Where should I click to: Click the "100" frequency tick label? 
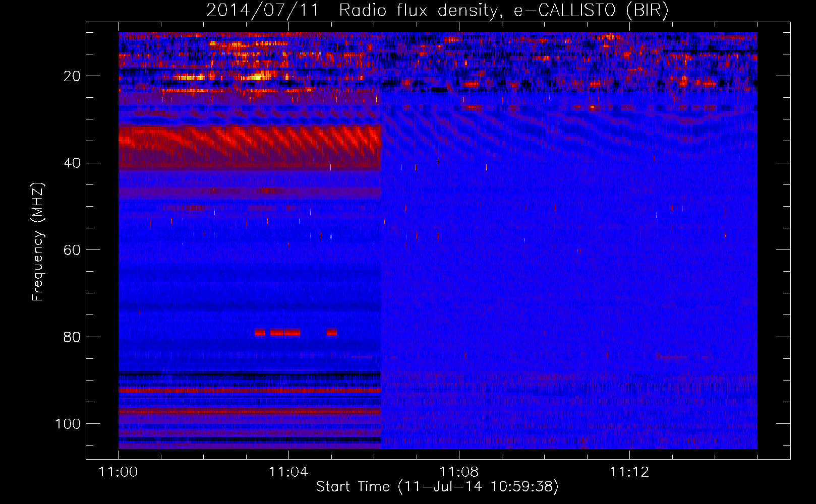point(68,424)
